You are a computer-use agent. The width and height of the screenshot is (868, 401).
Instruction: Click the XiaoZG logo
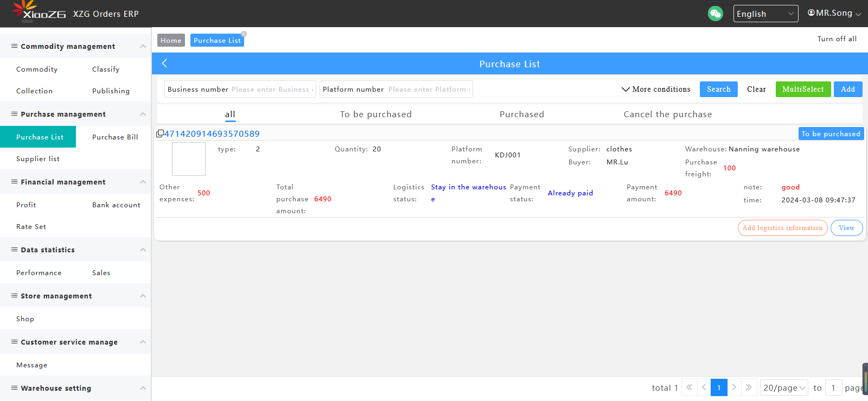pyautogui.click(x=39, y=13)
